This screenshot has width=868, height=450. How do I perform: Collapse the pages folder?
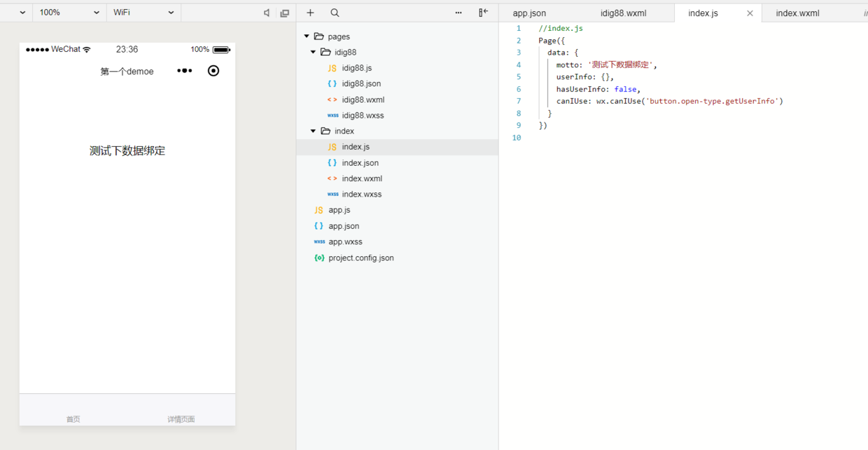click(307, 36)
